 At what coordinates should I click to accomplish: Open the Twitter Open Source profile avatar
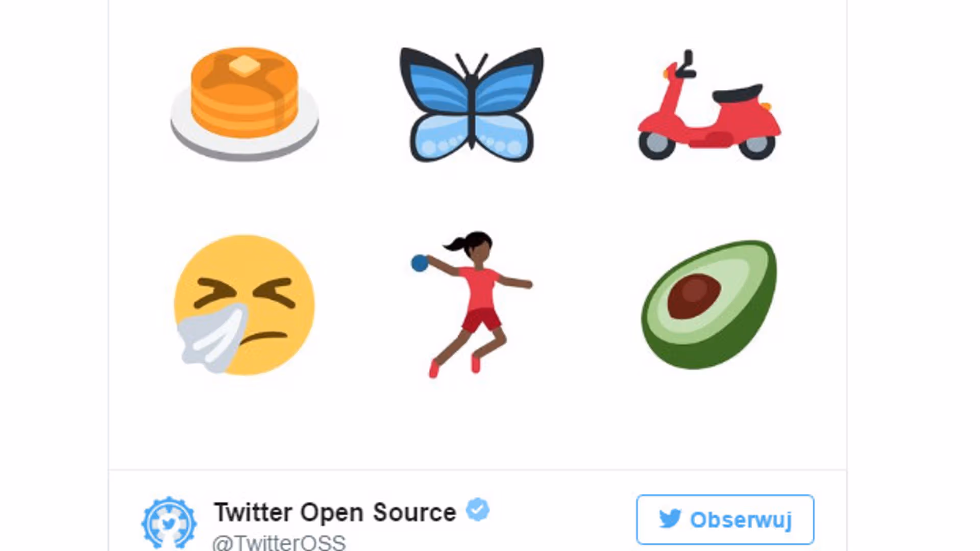169,523
